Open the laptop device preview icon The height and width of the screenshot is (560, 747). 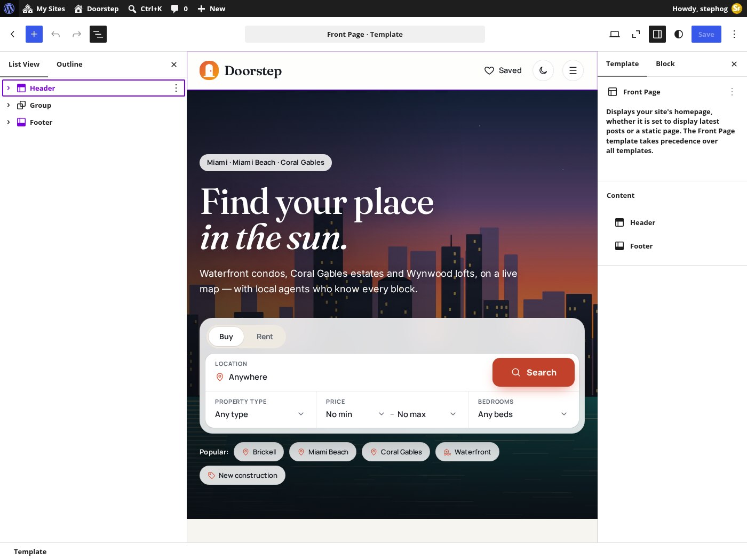615,34
